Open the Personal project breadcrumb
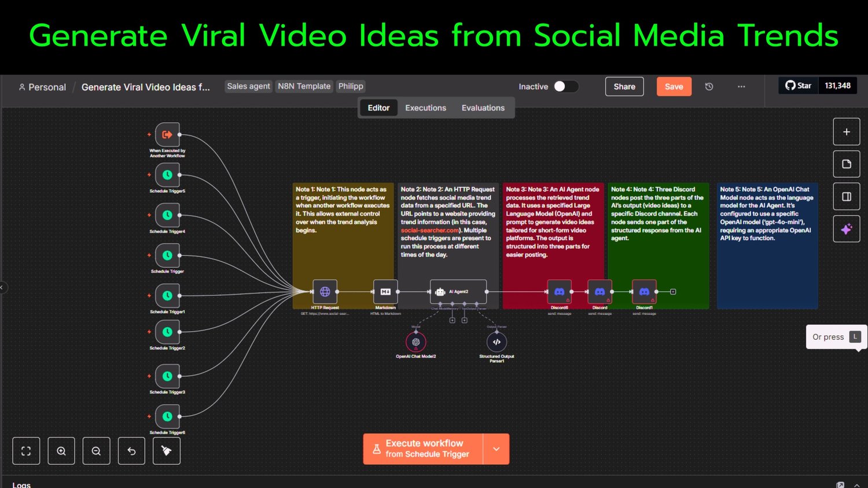Image resolution: width=868 pixels, height=488 pixels. coord(42,87)
